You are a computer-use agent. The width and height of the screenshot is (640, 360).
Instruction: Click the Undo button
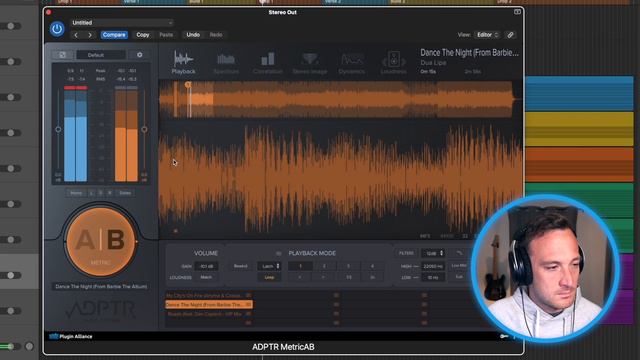pos(193,35)
